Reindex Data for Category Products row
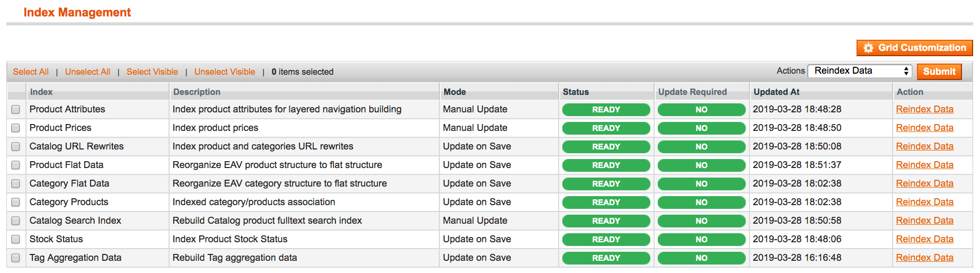 tap(924, 202)
